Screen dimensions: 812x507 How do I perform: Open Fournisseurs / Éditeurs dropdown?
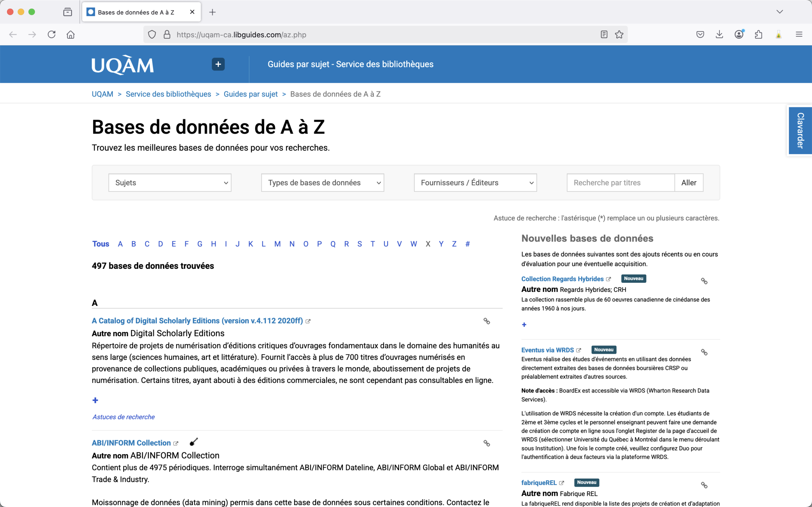point(475,183)
